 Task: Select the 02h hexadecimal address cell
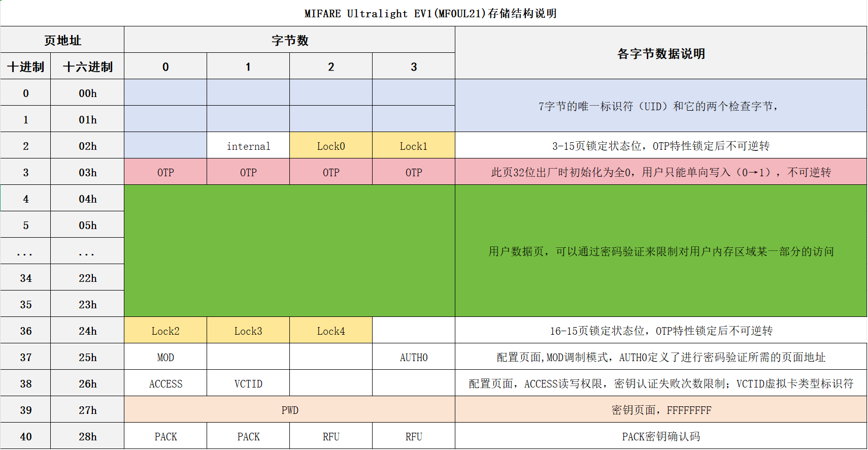click(87, 146)
